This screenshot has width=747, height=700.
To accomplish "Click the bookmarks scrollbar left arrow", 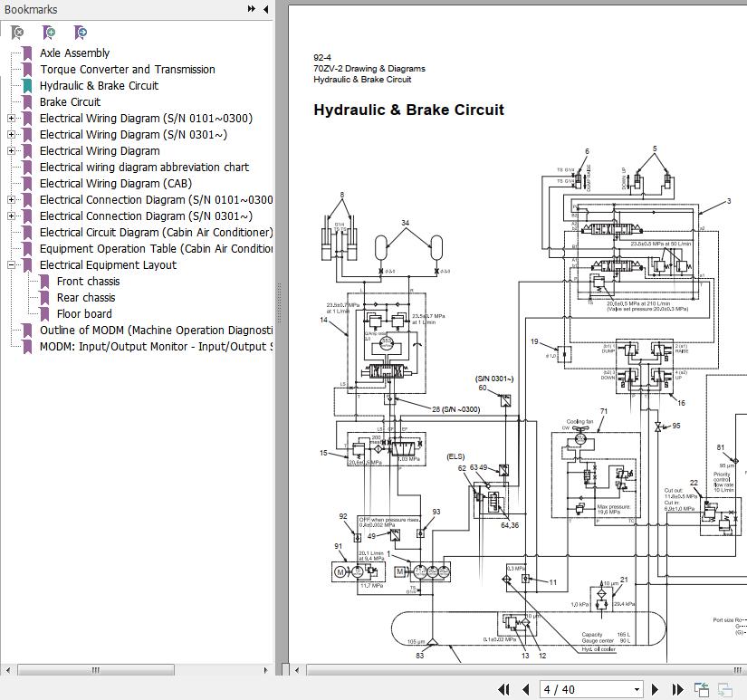I will tap(8, 670).
